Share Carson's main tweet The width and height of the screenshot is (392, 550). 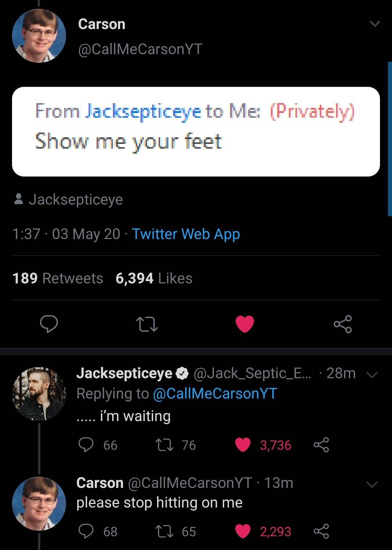[343, 324]
